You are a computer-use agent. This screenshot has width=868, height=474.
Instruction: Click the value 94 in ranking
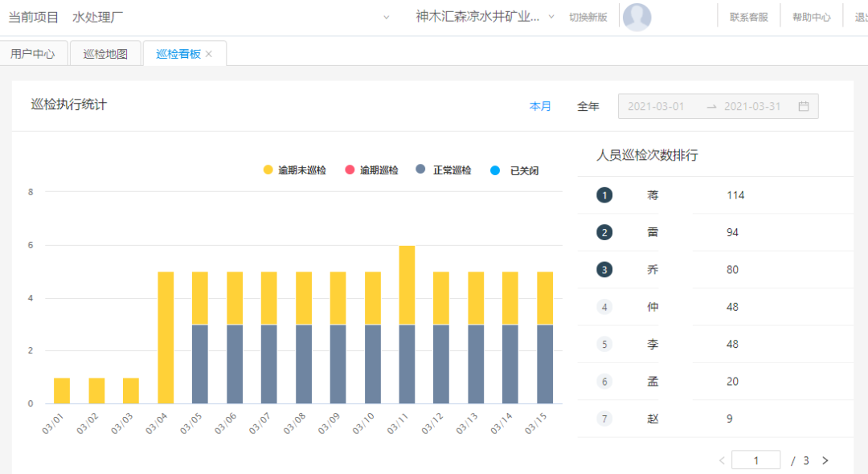[732, 232]
